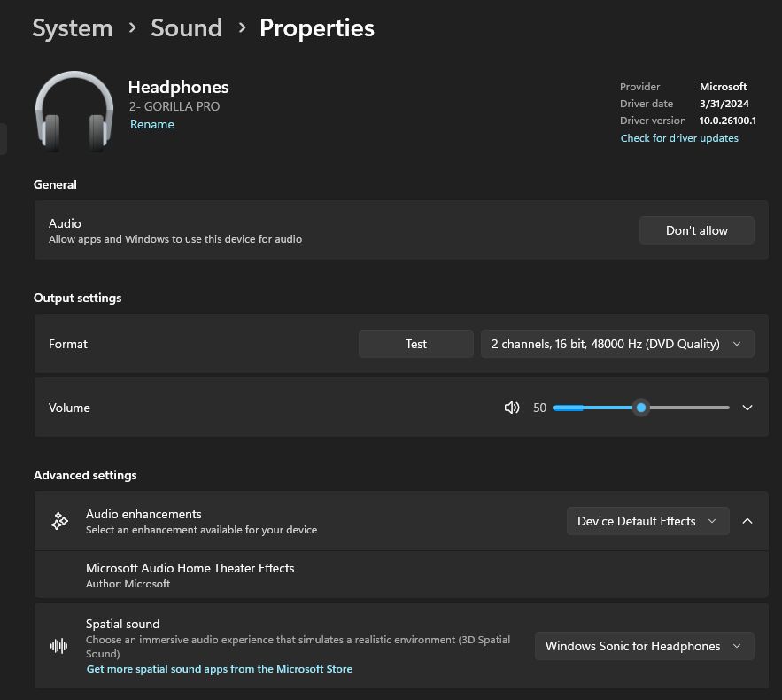Open Windows Sonic for Headphones dropdown
Screen dimensions: 782x700
pyautogui.click(x=644, y=646)
